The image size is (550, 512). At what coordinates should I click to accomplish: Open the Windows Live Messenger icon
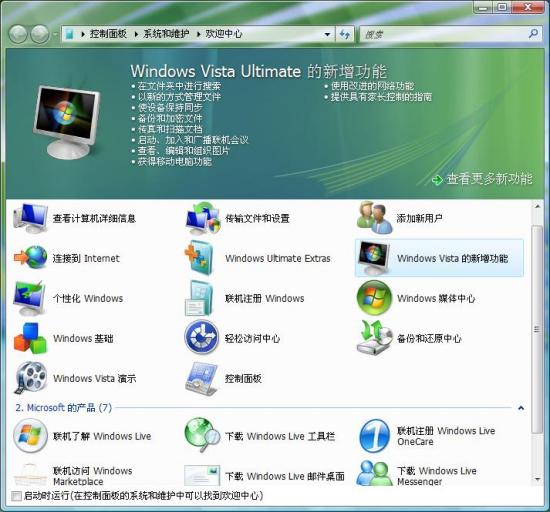pyautogui.click(x=374, y=473)
